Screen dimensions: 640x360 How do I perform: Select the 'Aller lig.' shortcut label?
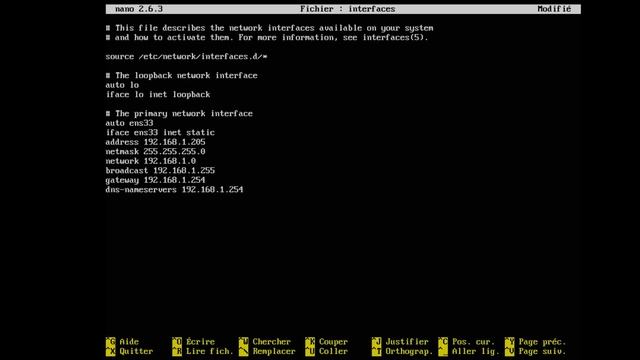coord(476,351)
